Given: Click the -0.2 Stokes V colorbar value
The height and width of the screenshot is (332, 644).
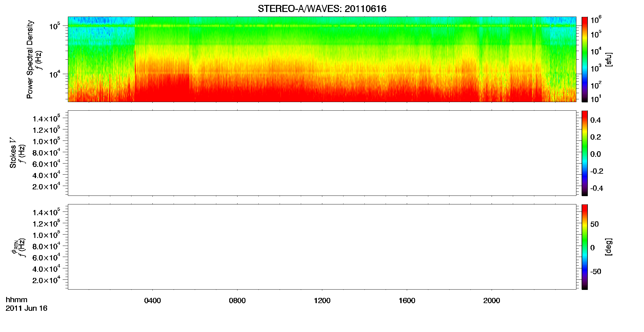Looking at the screenshot, I should click(597, 171).
